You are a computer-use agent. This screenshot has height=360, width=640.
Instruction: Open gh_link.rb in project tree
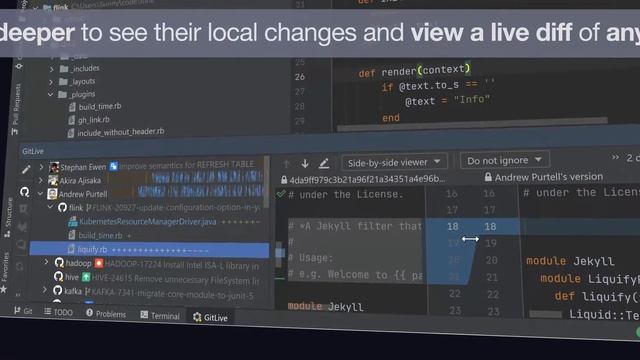[93, 120]
